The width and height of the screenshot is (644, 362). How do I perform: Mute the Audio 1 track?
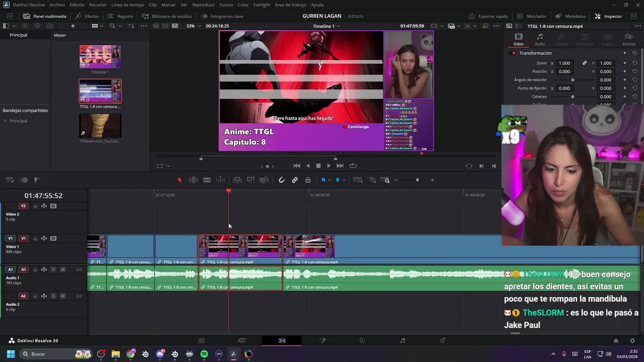62,269
